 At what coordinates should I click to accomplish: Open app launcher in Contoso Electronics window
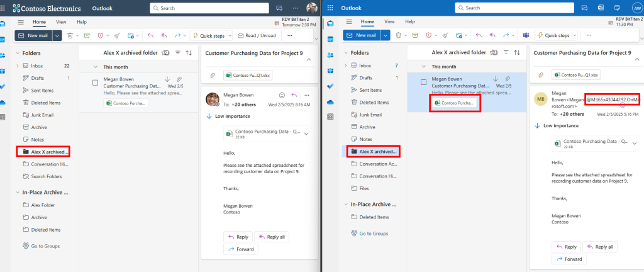[4, 8]
